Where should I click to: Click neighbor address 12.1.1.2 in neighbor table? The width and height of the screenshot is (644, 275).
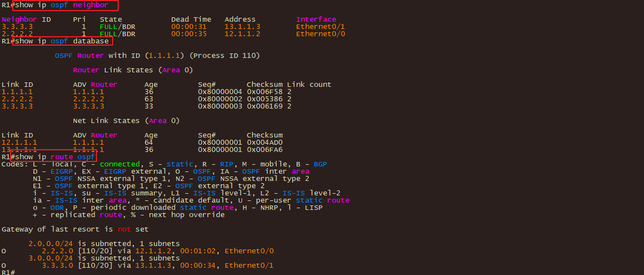243,34
